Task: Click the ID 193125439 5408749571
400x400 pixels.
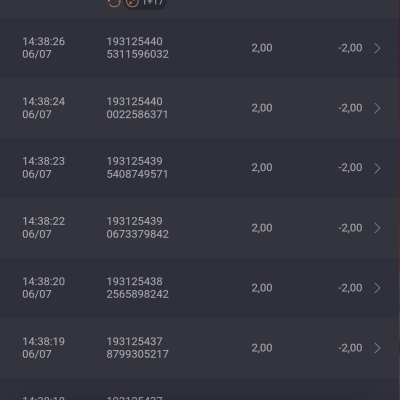Action: click(137, 168)
